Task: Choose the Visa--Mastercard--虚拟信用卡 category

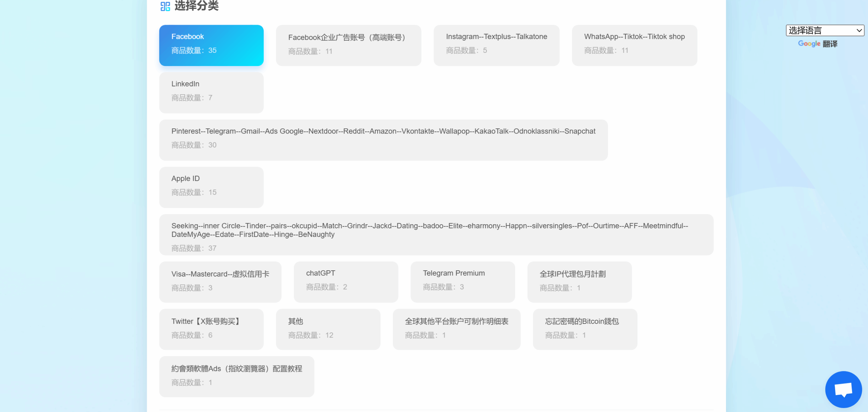Action: tap(220, 282)
